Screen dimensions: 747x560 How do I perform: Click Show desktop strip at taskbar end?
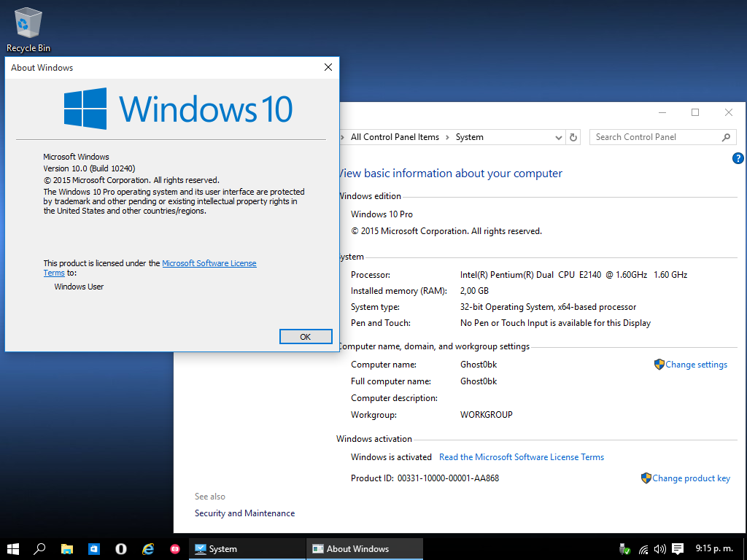pos(745,549)
